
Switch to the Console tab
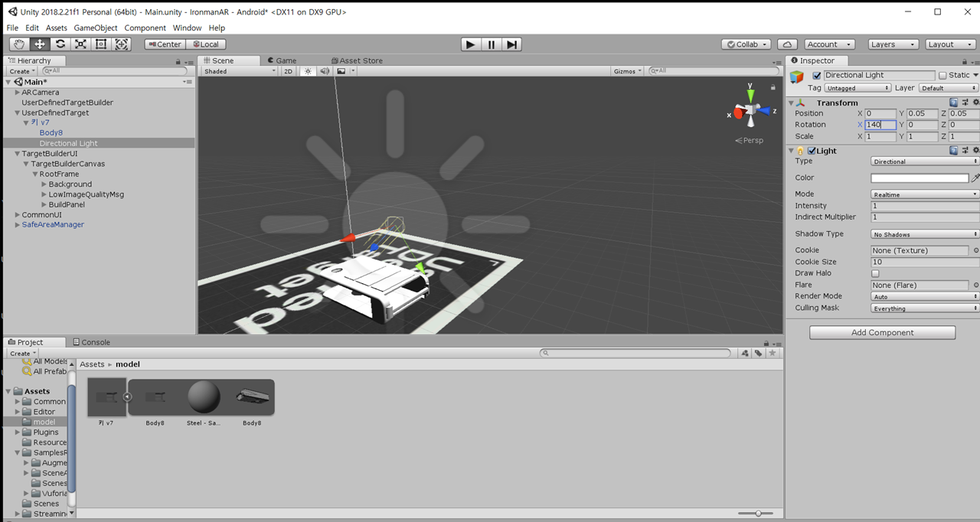click(91, 342)
